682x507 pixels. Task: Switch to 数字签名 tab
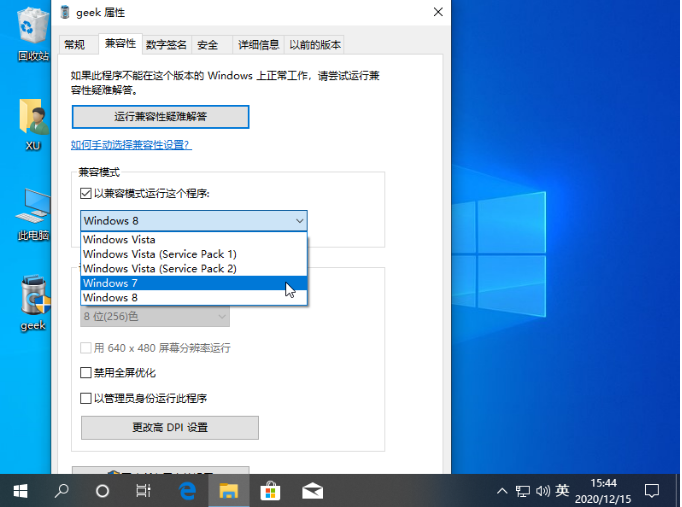tap(167, 45)
